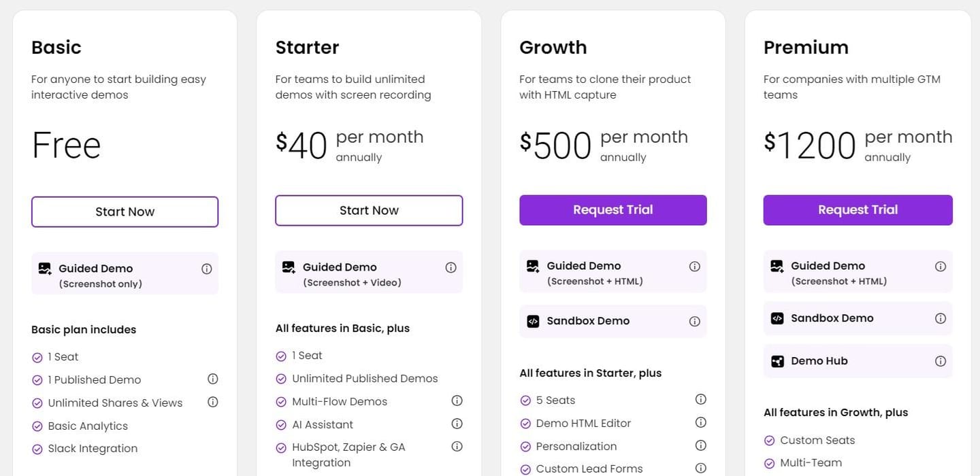The width and height of the screenshot is (980, 476).
Task: Open info icon beside Demo HTML Editor
Action: coord(700,422)
